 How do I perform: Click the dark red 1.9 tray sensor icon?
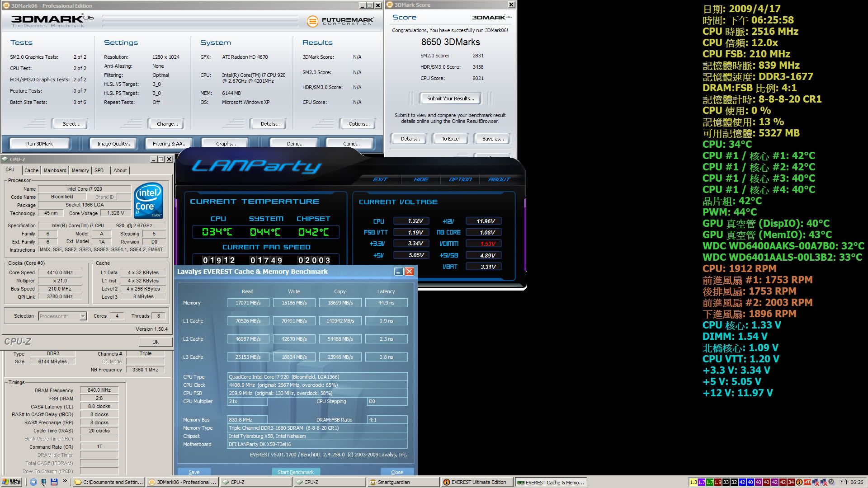[x=717, y=482]
